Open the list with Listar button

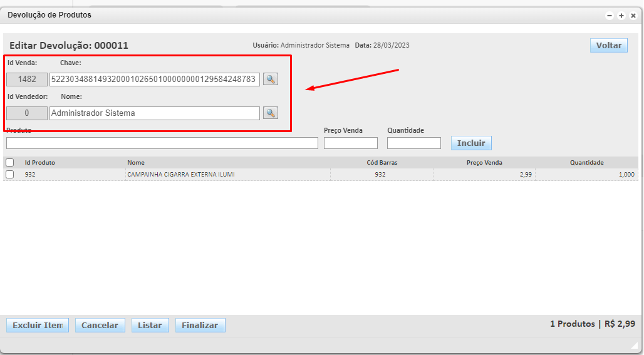click(150, 325)
